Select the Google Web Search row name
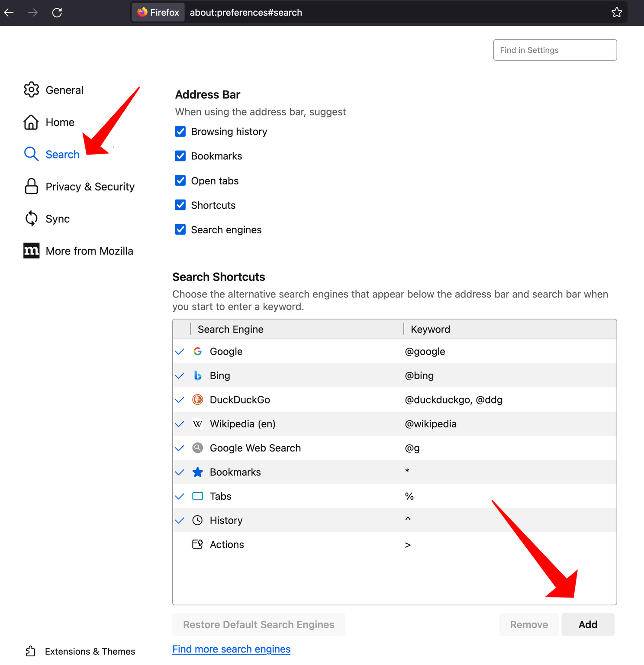This screenshot has width=644, height=665. [x=255, y=448]
